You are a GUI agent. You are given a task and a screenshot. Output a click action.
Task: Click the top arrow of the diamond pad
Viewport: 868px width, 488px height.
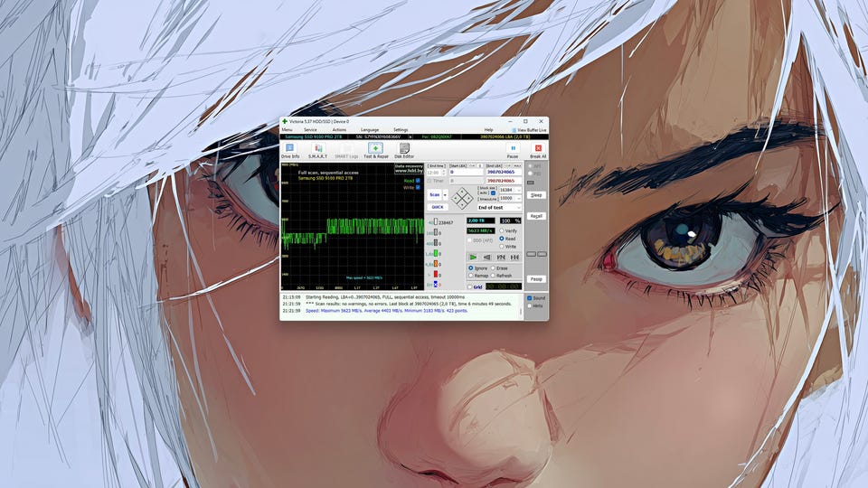462,192
